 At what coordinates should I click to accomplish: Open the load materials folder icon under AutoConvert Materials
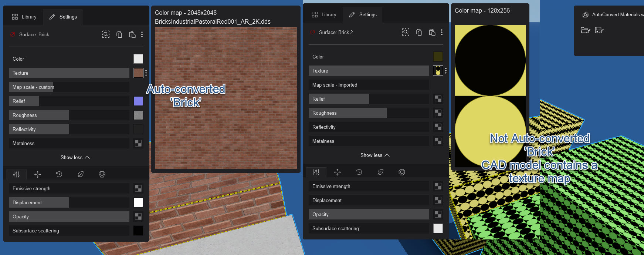click(585, 30)
